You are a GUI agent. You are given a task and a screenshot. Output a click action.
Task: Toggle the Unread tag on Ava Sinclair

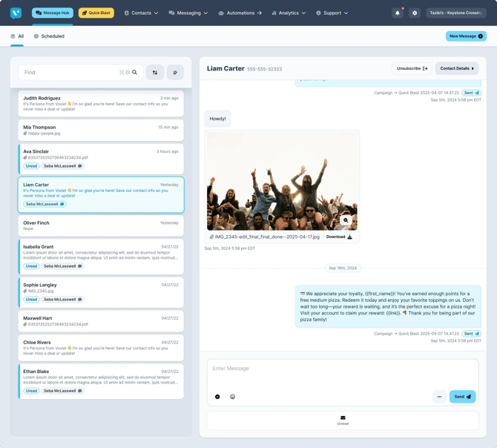pos(31,166)
